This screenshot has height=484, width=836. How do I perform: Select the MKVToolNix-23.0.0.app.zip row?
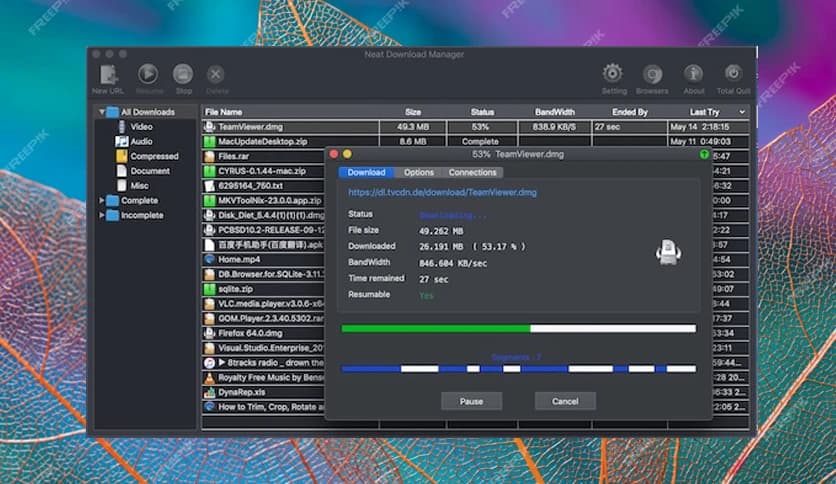click(264, 200)
